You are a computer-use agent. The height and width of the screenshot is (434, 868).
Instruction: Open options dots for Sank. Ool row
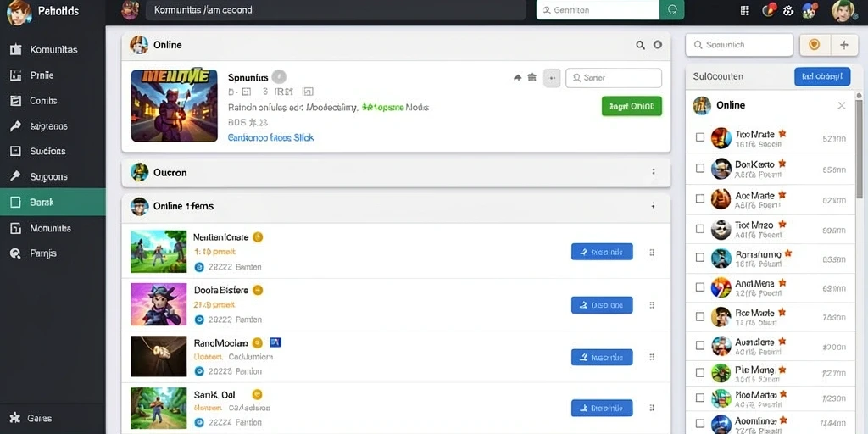652,409
